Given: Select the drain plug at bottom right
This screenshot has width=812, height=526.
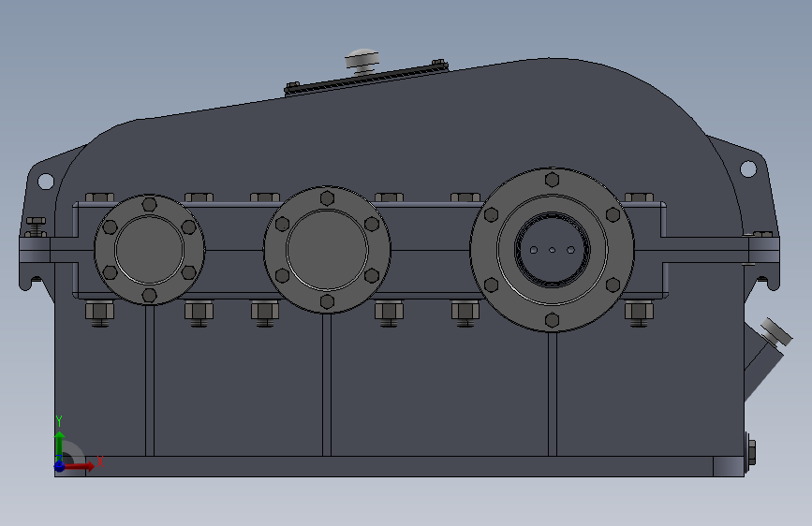Looking at the screenshot, I should (x=750, y=452).
